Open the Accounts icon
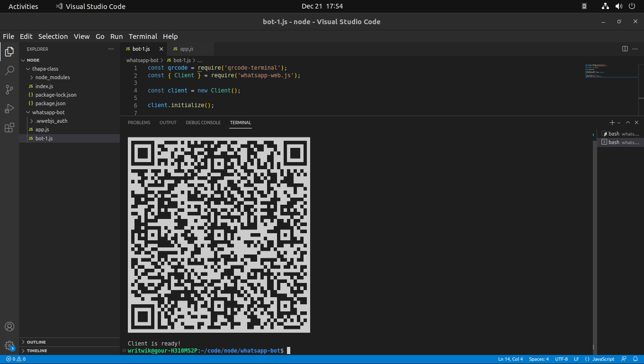 (9, 326)
